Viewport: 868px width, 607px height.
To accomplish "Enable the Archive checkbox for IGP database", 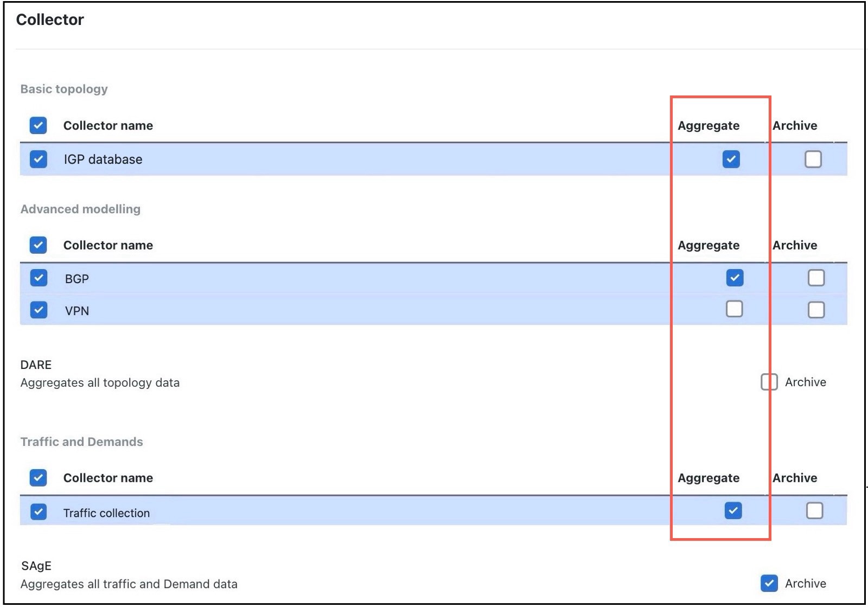I will coord(814,159).
